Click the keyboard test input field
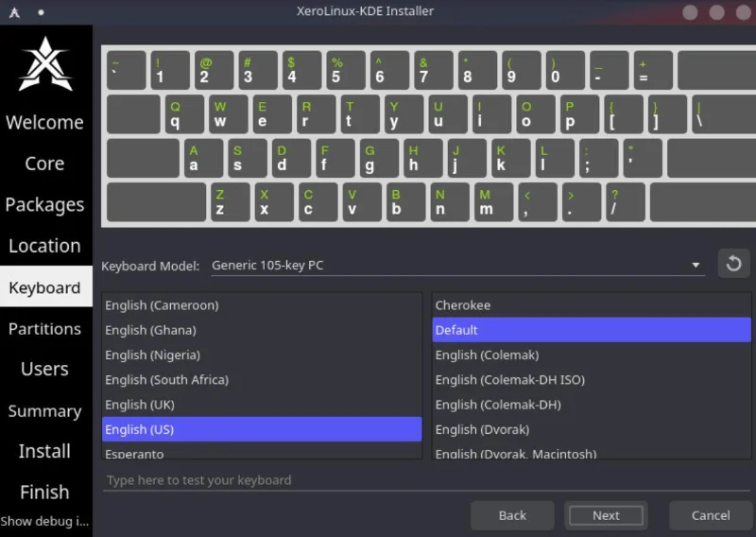Image resolution: width=756 pixels, height=537 pixels. point(427,480)
